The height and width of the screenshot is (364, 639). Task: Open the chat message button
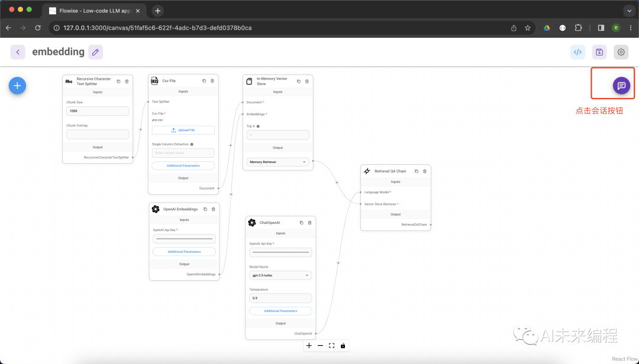[x=621, y=86]
